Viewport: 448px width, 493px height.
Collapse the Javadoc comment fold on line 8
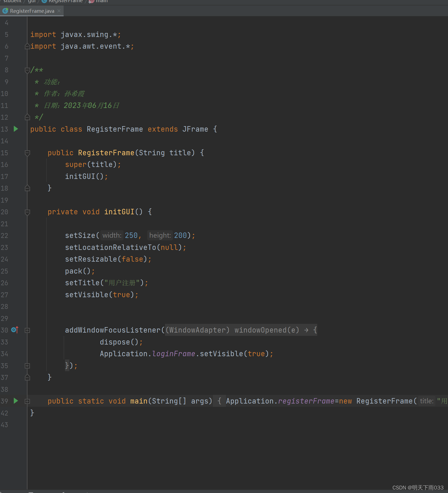tap(27, 70)
